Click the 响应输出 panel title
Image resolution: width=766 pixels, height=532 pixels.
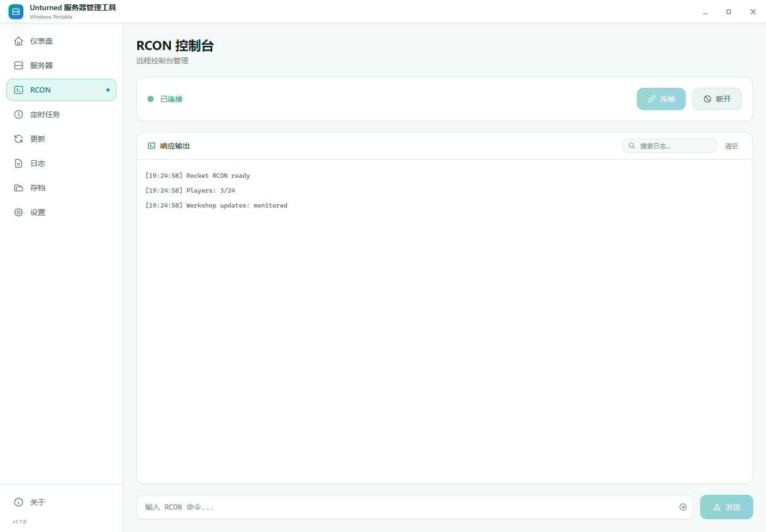pos(175,146)
